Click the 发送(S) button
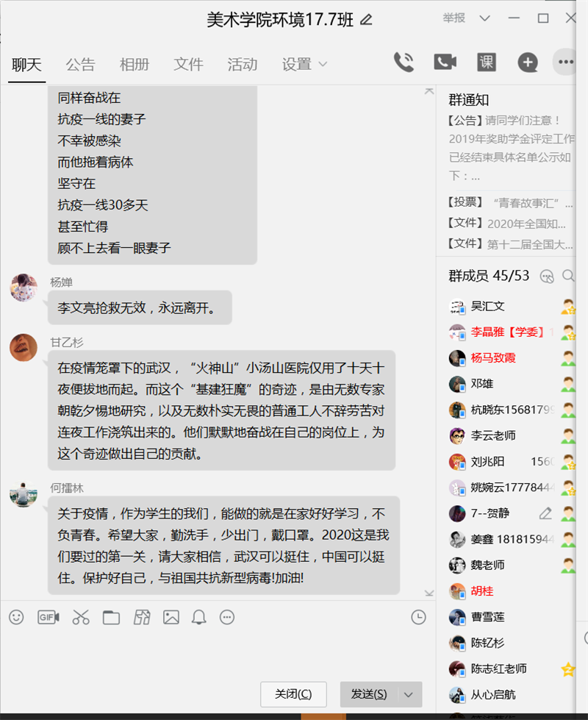Image resolution: width=588 pixels, height=720 pixels. 369,694
